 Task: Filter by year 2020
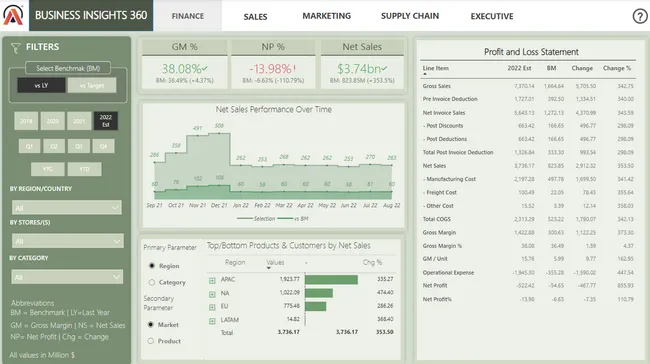pos(53,121)
